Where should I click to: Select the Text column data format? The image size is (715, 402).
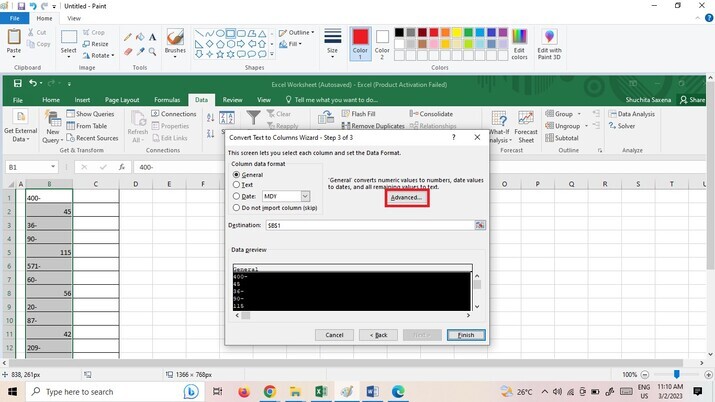[x=236, y=185]
